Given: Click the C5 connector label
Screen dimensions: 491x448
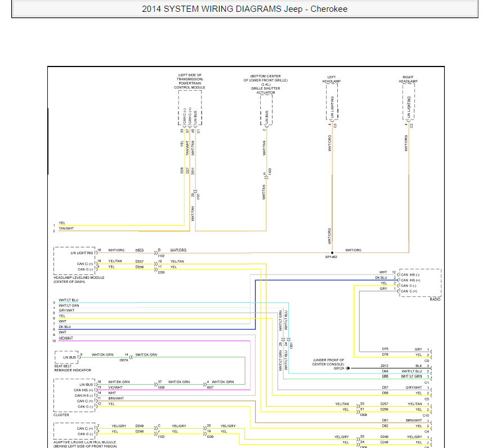Looking at the screenshot, I should 426,399.
